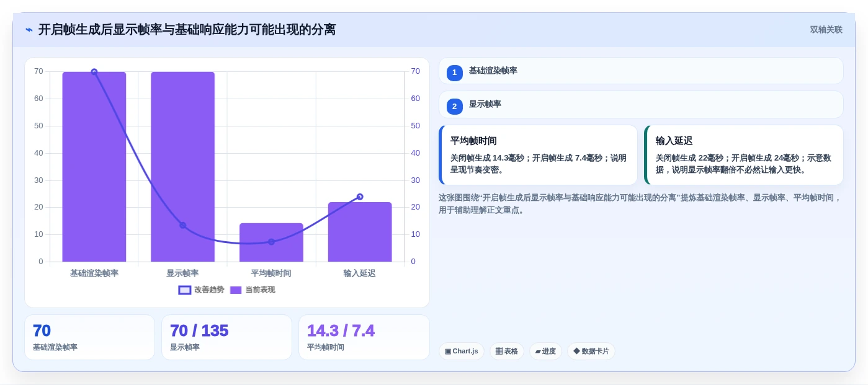This screenshot has width=868, height=385.
Task: Click the 显示帧率 bar in chart
Action: tap(182, 167)
